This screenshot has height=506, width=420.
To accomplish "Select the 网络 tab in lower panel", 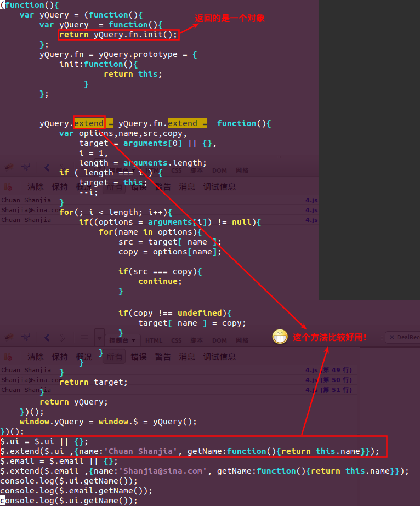I will click(242, 340).
